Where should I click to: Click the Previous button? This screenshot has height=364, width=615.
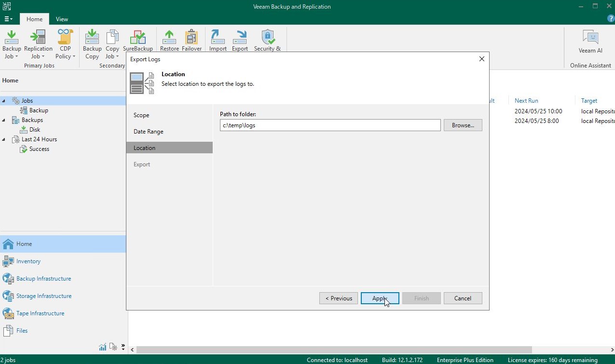pos(339,298)
